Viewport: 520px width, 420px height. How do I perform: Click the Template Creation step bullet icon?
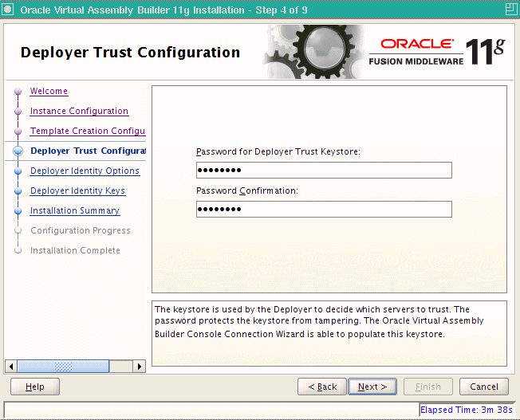point(18,131)
